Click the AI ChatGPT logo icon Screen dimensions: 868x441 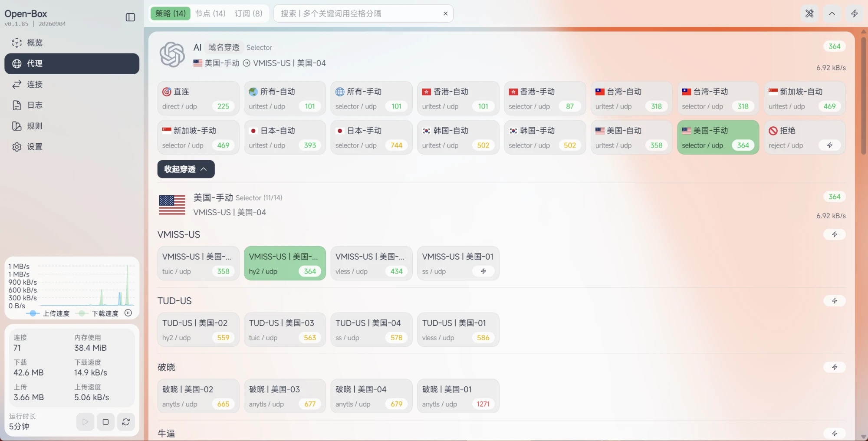(x=172, y=55)
